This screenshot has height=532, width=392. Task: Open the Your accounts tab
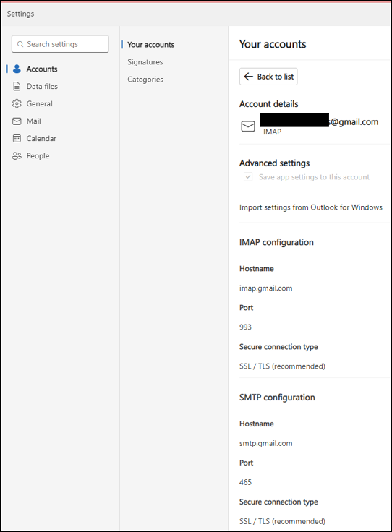point(150,44)
